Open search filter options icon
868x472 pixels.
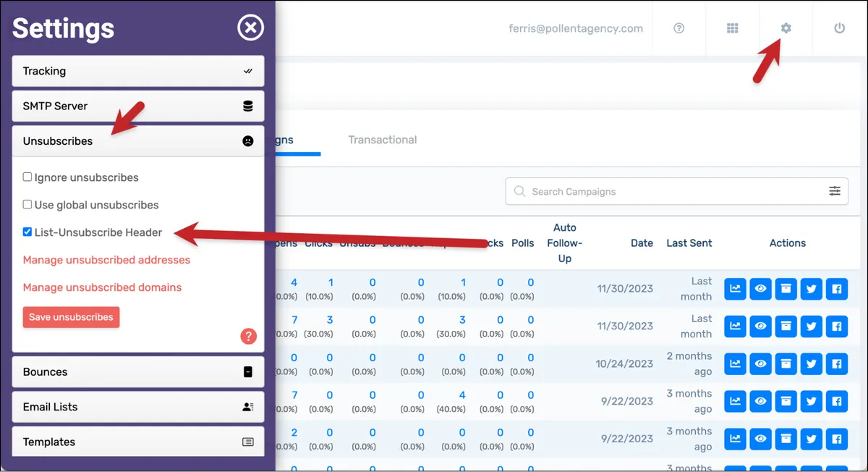[x=835, y=191]
